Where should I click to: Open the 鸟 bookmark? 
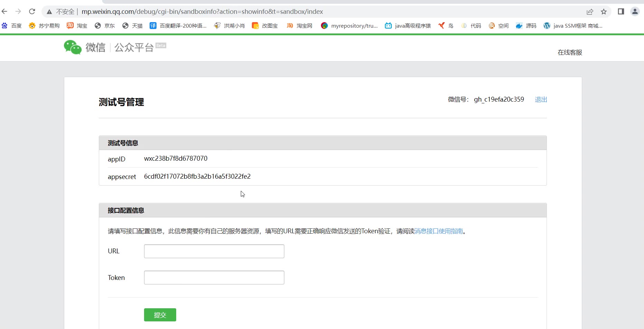click(x=446, y=26)
